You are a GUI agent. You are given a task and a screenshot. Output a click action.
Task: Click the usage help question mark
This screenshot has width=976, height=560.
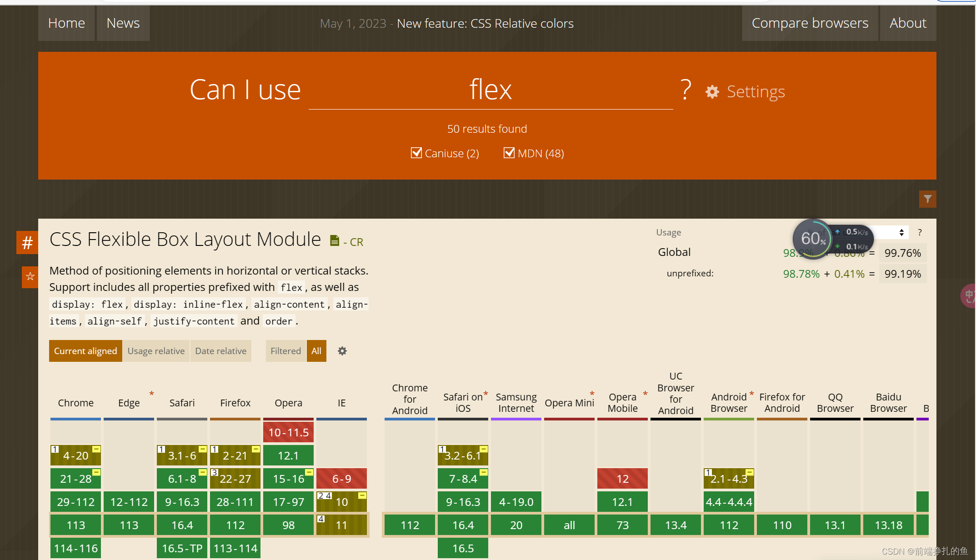(x=920, y=232)
